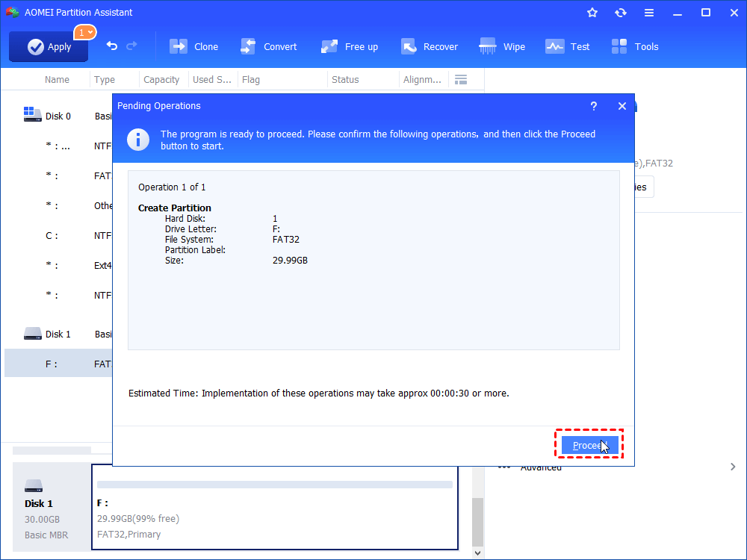Screen dimensions: 747x560
Task: Open the column display options icon
Action: pos(461,79)
